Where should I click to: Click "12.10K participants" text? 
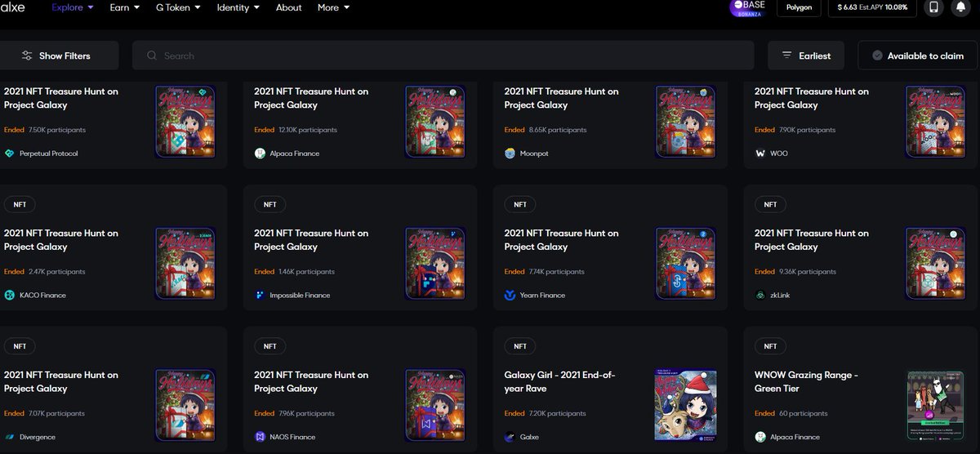pos(308,130)
